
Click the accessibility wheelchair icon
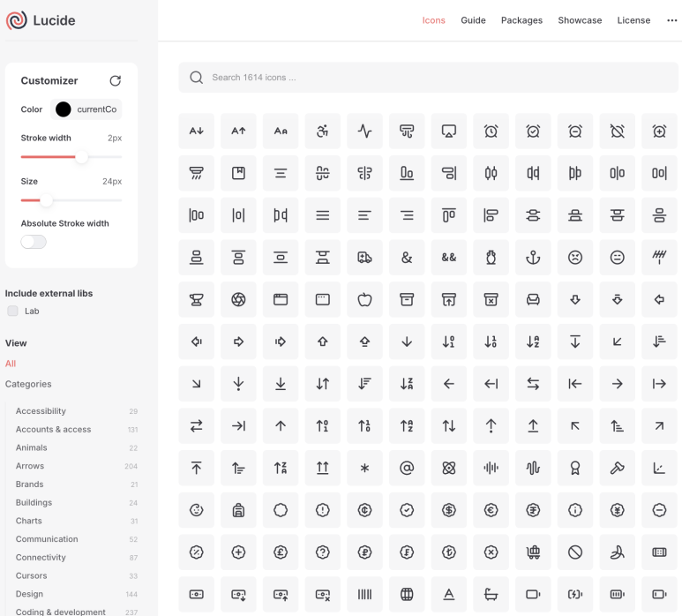click(322, 131)
